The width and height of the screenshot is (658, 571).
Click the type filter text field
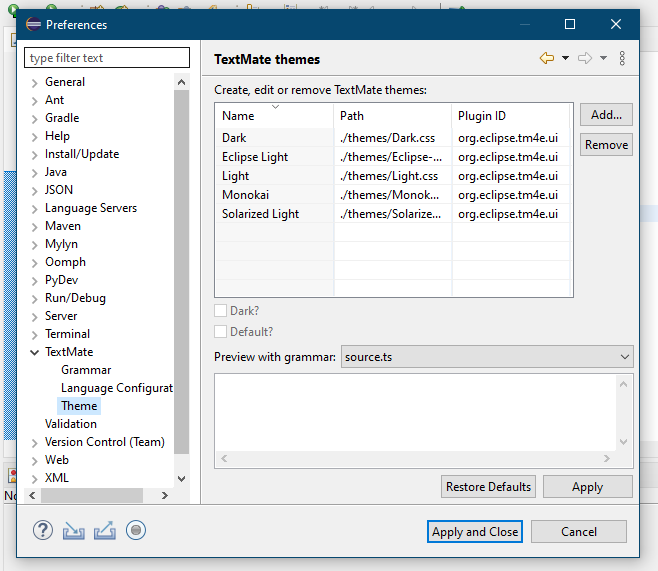[x=107, y=57]
